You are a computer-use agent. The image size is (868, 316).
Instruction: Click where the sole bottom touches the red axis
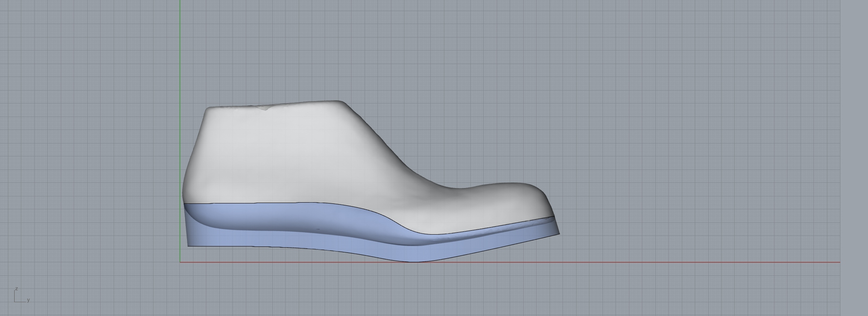click(x=414, y=261)
